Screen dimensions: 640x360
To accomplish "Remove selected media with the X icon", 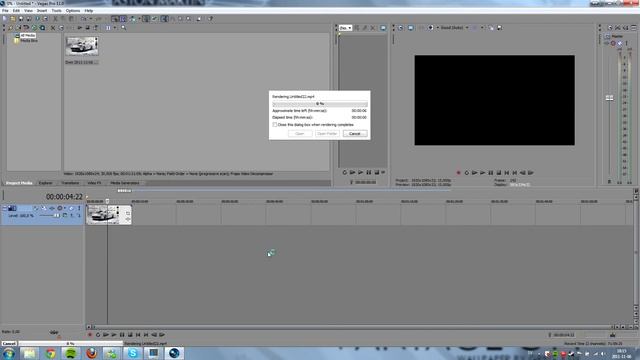I will pyautogui.click(x=53, y=28).
